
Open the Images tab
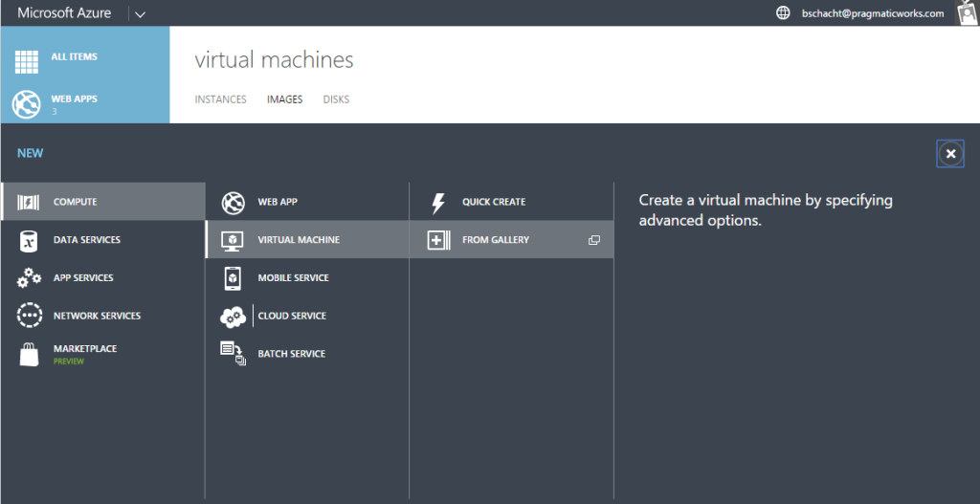[x=284, y=99]
